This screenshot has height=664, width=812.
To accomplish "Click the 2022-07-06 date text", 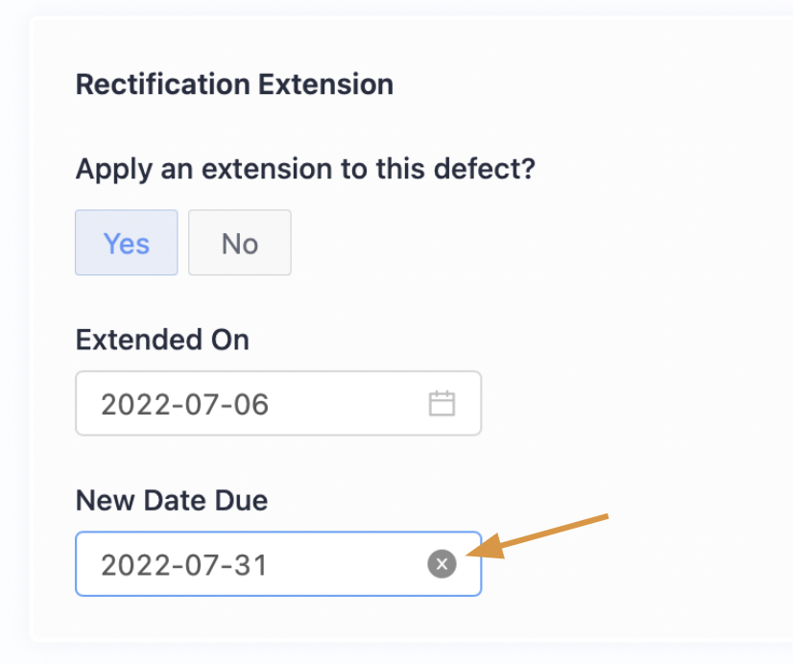I will point(184,404).
